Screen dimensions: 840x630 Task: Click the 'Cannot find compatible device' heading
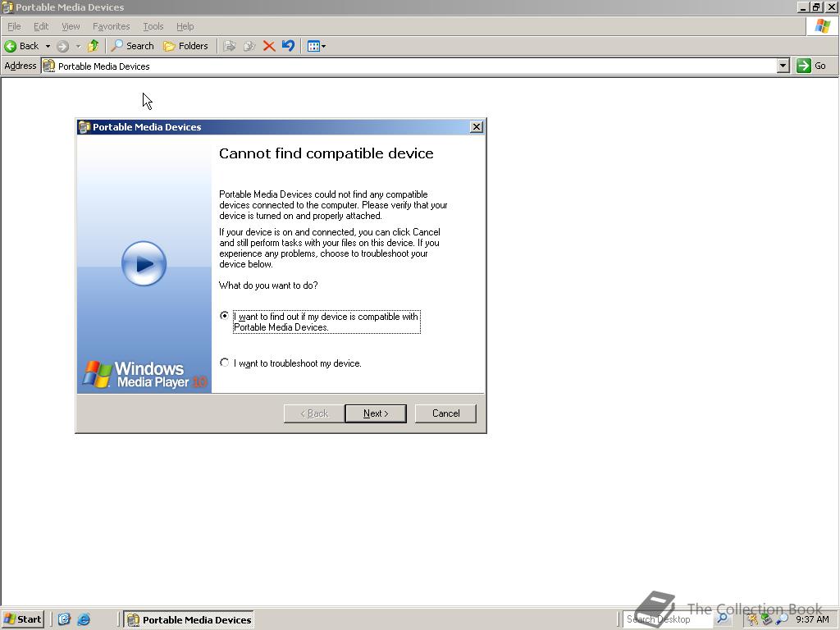(326, 153)
